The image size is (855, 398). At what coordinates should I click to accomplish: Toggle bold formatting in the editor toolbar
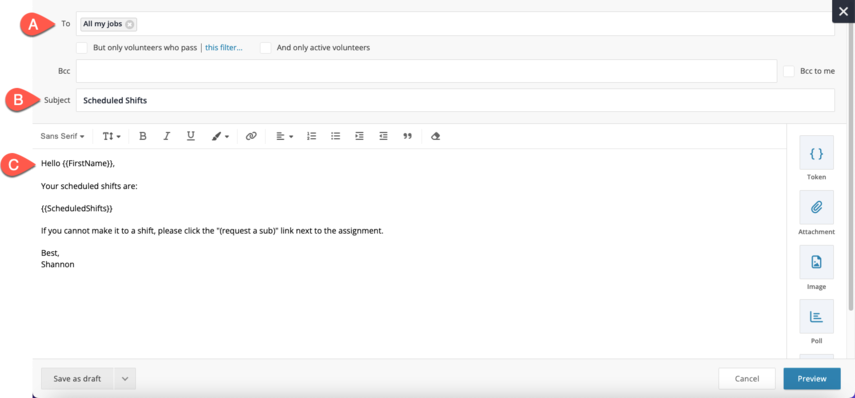point(143,136)
